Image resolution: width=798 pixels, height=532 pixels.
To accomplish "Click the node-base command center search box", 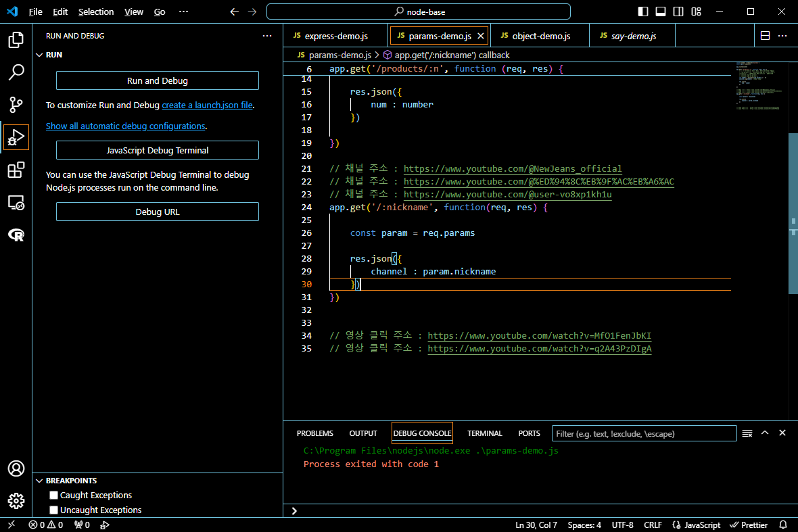I will tap(419, 11).
